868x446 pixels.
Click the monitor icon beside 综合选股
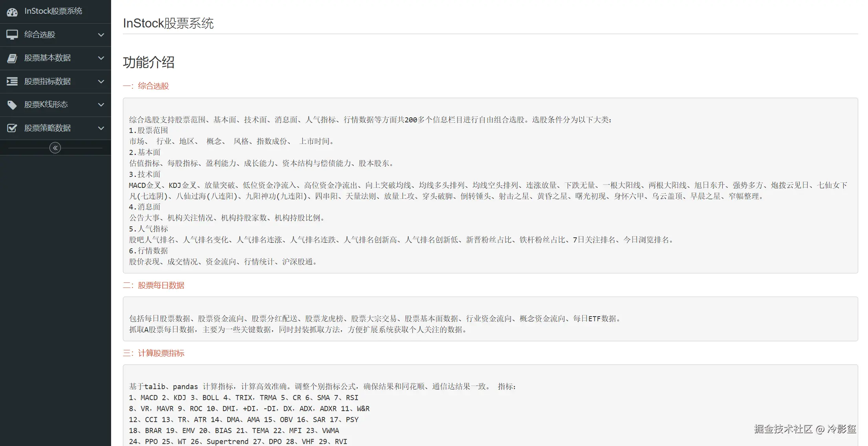pyautogui.click(x=12, y=35)
